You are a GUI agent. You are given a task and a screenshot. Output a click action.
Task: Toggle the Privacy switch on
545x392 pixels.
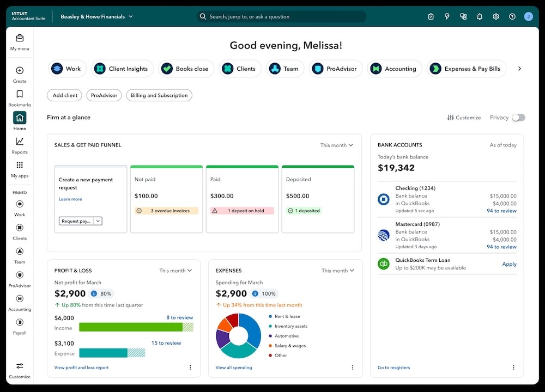518,117
